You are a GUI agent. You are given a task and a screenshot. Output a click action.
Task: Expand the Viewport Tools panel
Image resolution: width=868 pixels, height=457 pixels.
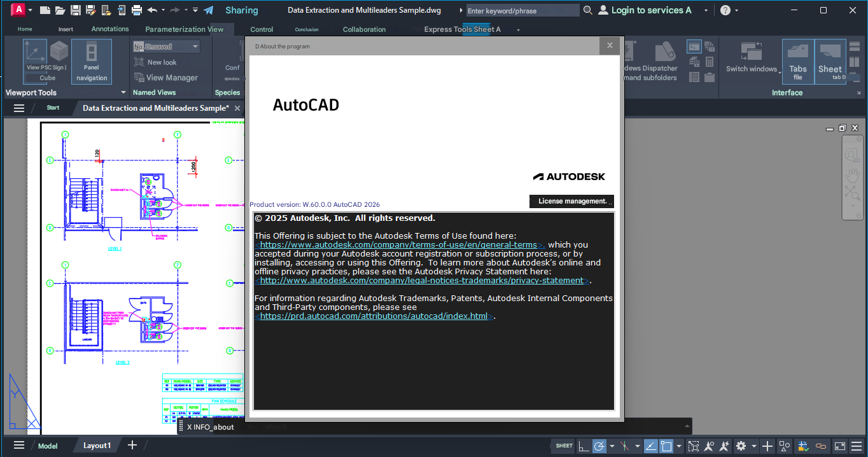[123, 93]
